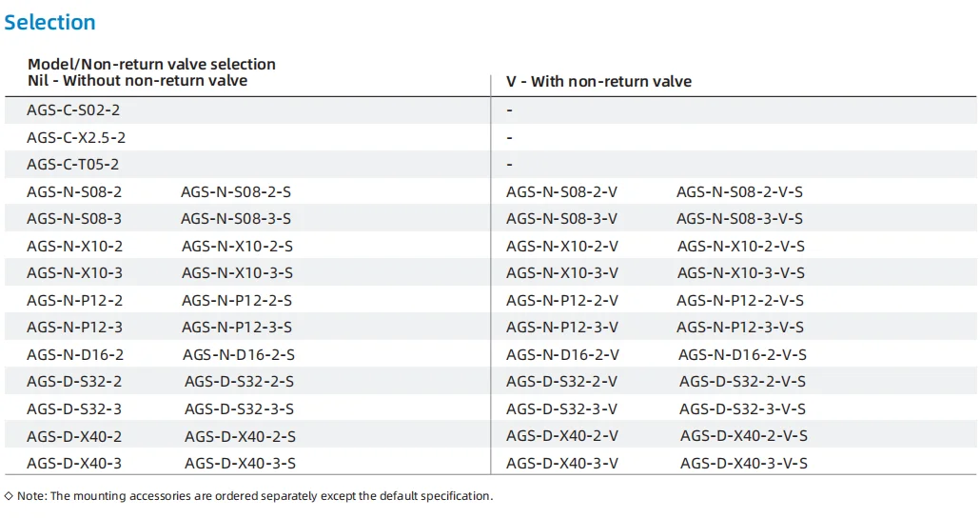Click model AGS-D-X40-3-S

pos(240,464)
